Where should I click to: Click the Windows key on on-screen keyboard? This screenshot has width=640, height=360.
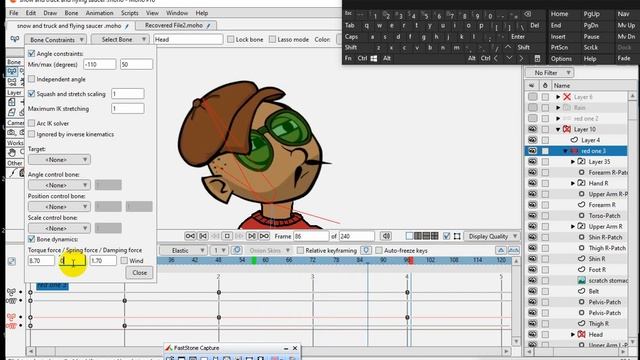[373, 58]
